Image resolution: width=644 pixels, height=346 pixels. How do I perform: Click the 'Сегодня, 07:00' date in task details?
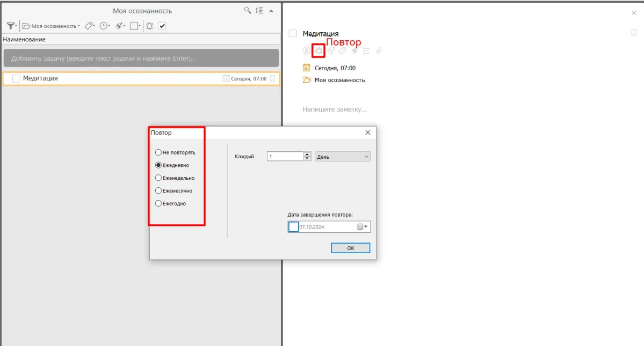[x=335, y=68]
